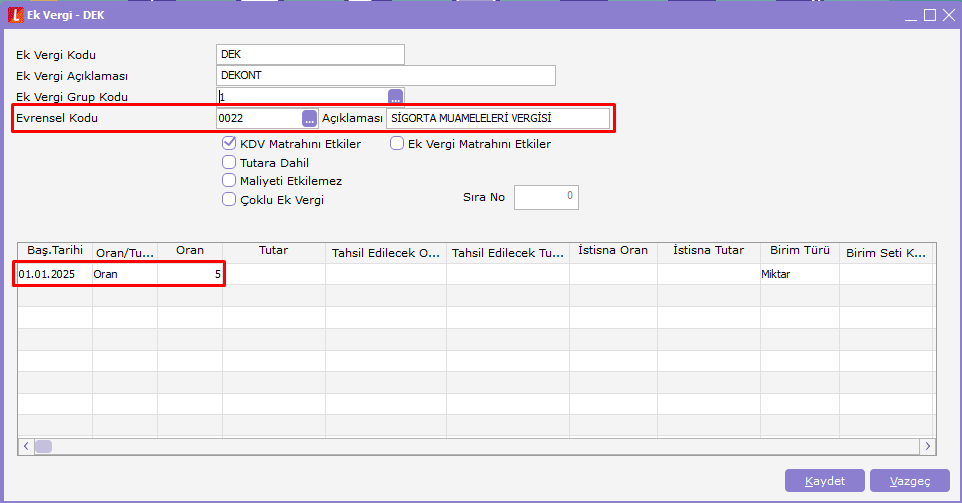Select the Oran/Tutar cell showing Oran
This screenshot has width=962, height=503.
coord(126,273)
